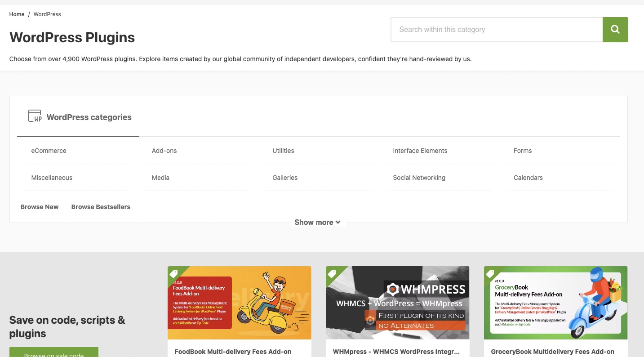Click the 'Choose from over 4,900' description

240,59
